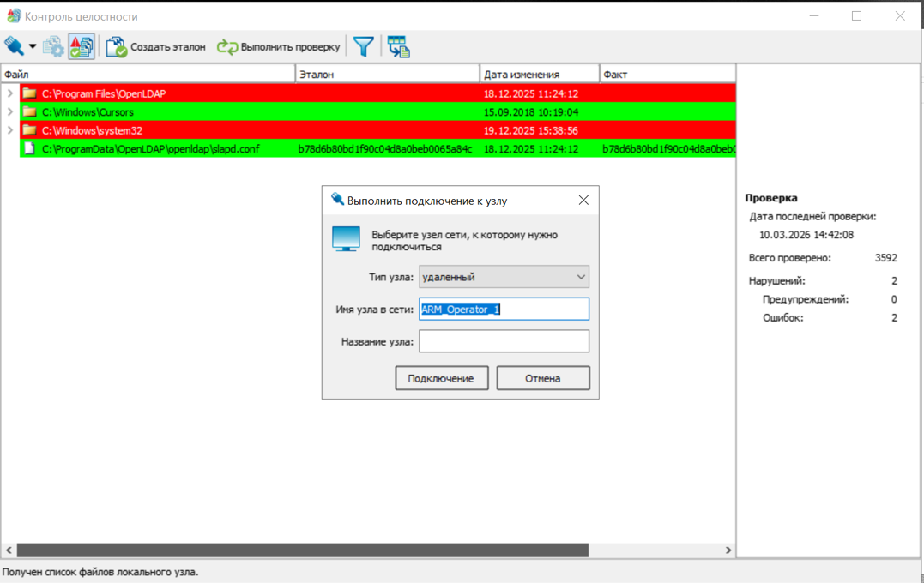Viewport: 924px width, 583px height.
Task: Click the Cursors folder icon
Action: (29, 112)
